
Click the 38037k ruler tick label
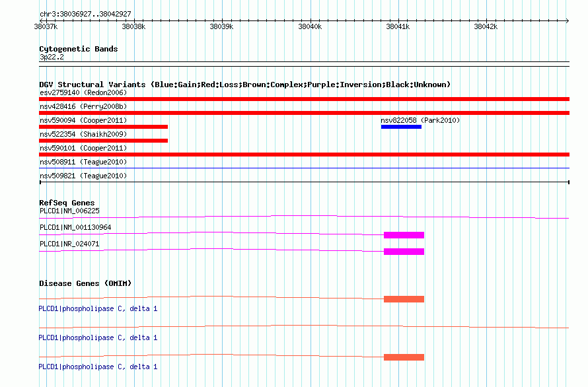(46, 26)
